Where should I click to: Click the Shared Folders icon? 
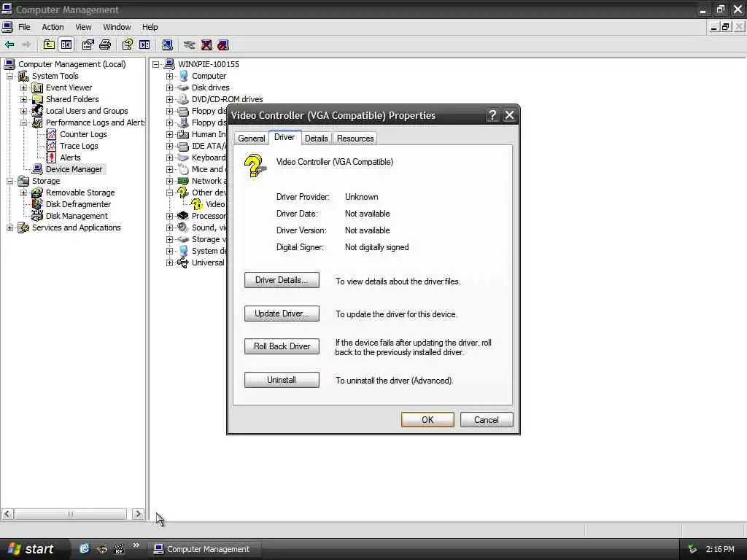click(37, 99)
